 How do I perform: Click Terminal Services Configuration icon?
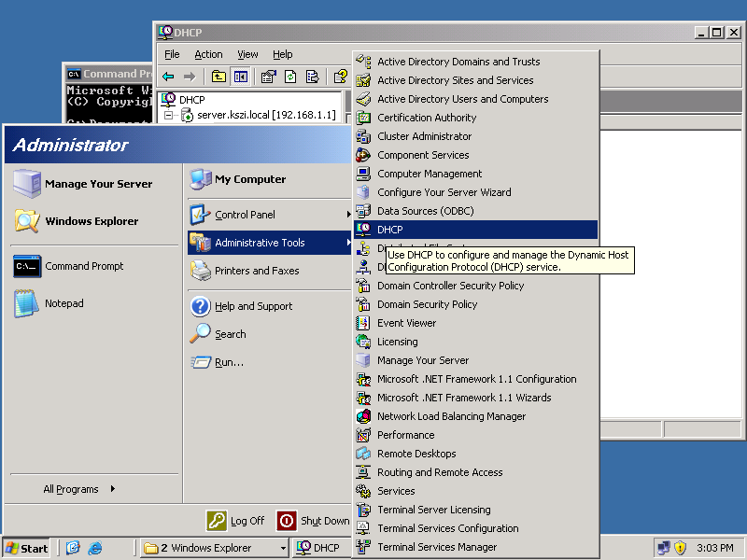(x=363, y=527)
